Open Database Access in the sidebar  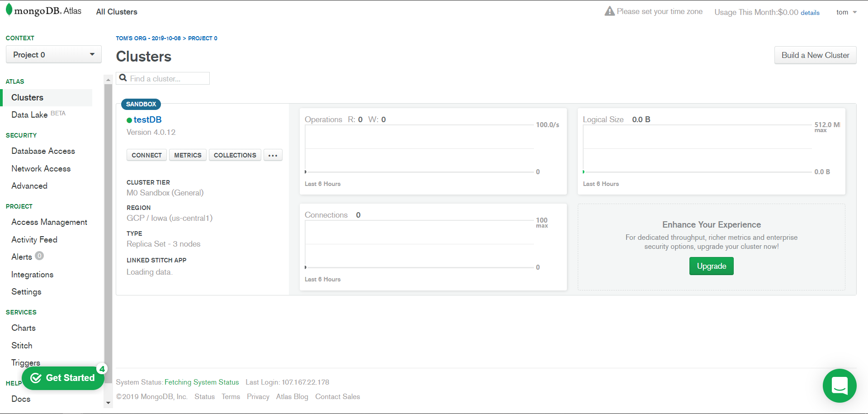coord(43,151)
